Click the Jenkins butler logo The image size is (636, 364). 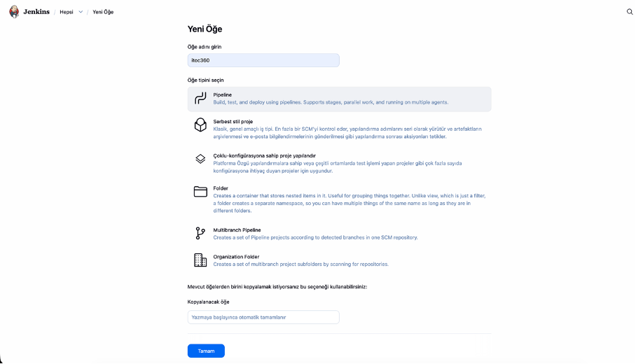pos(14,12)
